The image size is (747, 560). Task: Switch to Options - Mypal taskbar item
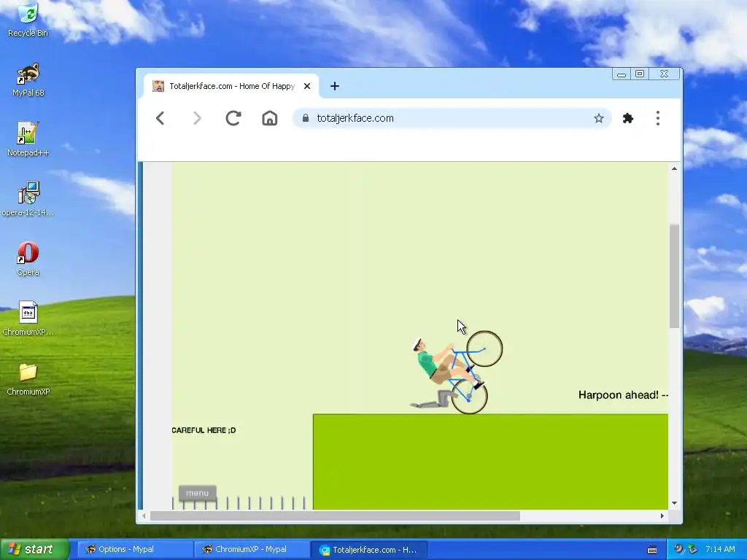[134, 549]
